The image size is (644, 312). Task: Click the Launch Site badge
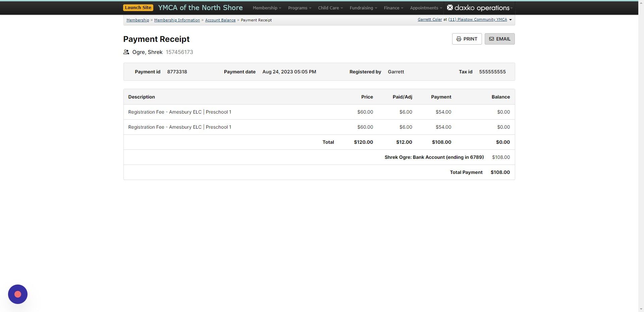pyautogui.click(x=138, y=8)
